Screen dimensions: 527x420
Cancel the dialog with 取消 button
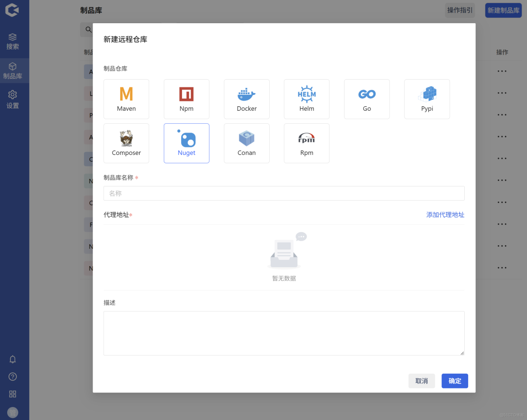(x=422, y=381)
